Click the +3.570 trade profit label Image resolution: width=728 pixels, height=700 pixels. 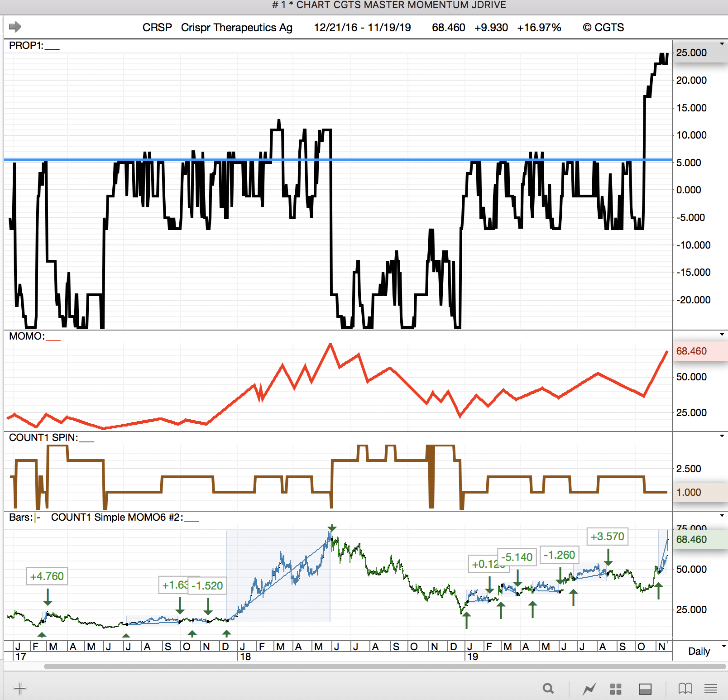point(607,537)
